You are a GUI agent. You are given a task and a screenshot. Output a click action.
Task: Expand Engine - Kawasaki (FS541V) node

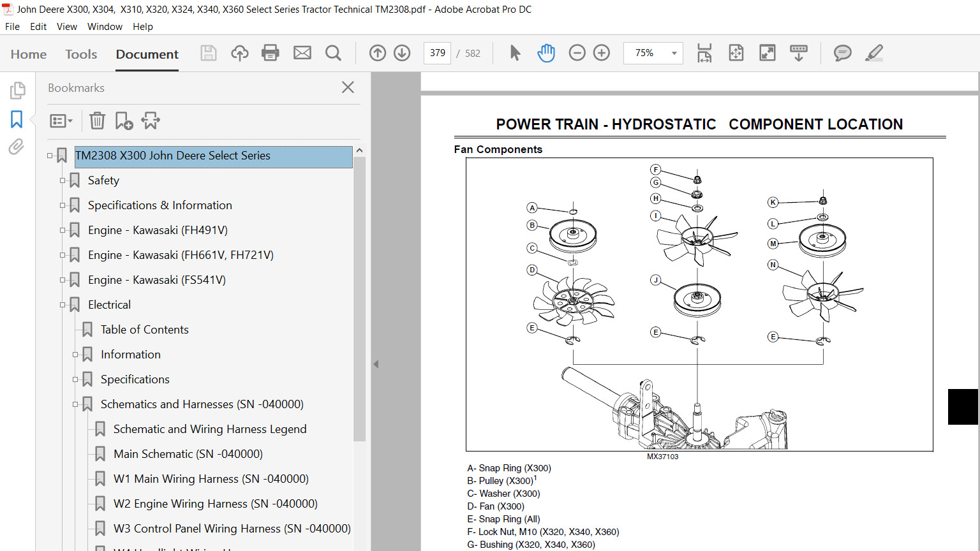tap(63, 280)
